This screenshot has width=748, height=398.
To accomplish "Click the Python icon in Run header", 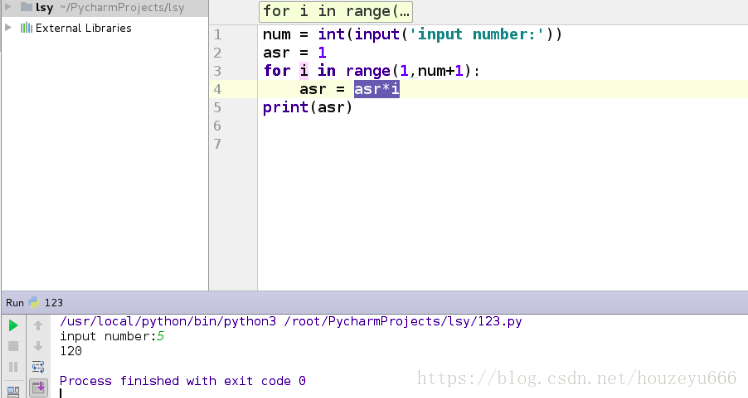I will pos(34,303).
